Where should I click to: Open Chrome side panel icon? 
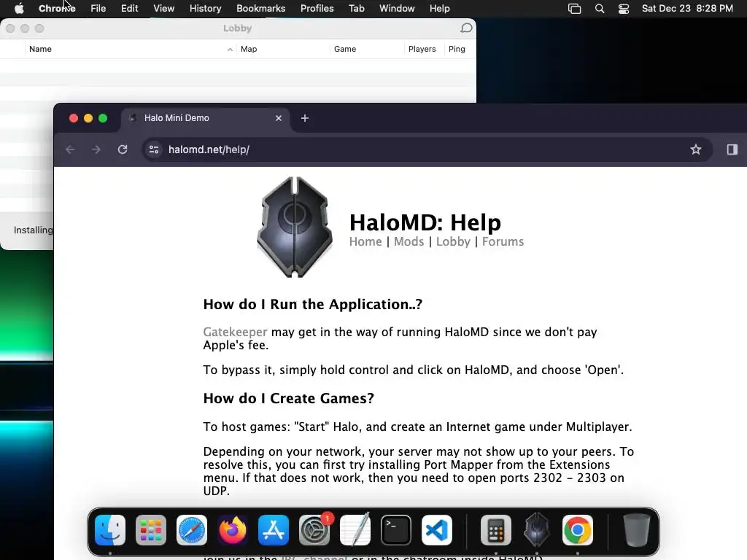(x=732, y=149)
